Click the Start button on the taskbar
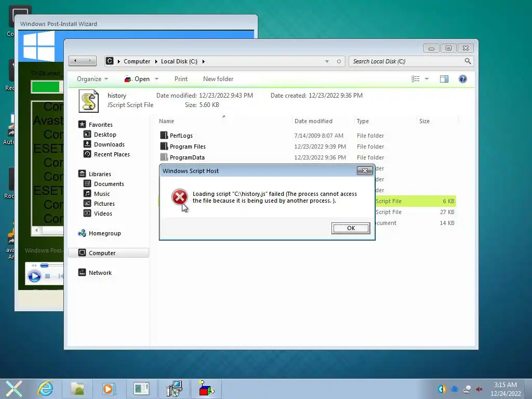Viewport: 532px width, 399px height. coord(14,389)
